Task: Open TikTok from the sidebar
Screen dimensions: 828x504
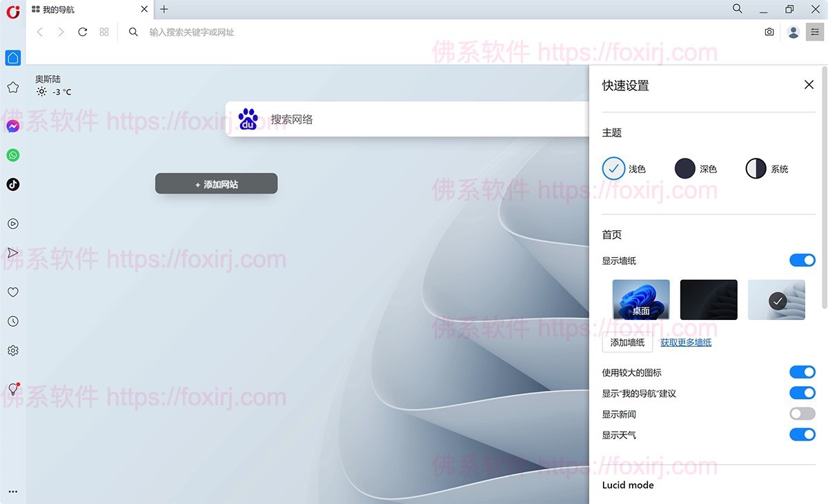Action: [12, 184]
